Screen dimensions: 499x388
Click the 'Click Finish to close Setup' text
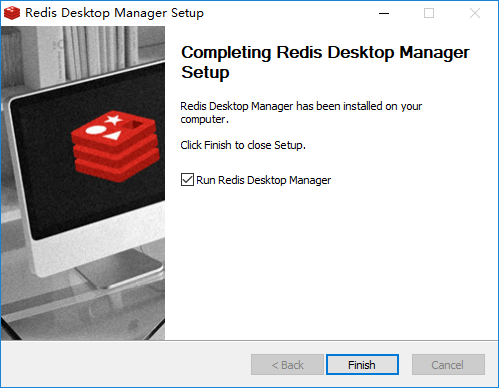point(243,145)
